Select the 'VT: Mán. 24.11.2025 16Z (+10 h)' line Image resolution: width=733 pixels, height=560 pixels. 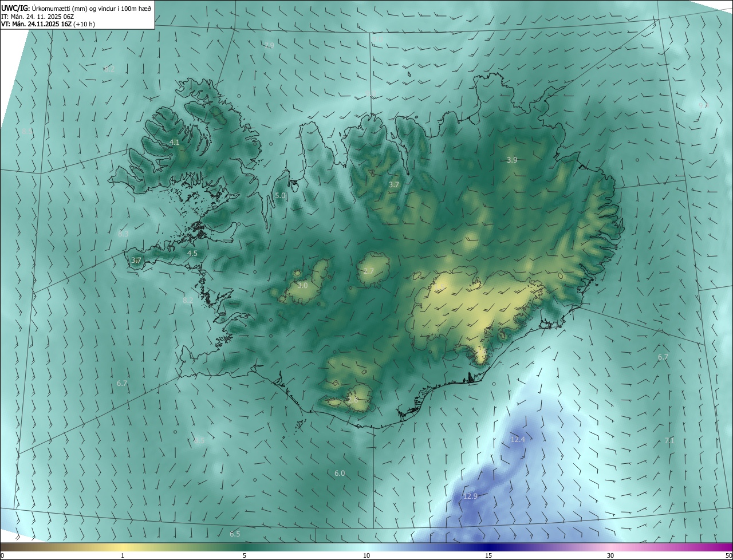click(48, 25)
